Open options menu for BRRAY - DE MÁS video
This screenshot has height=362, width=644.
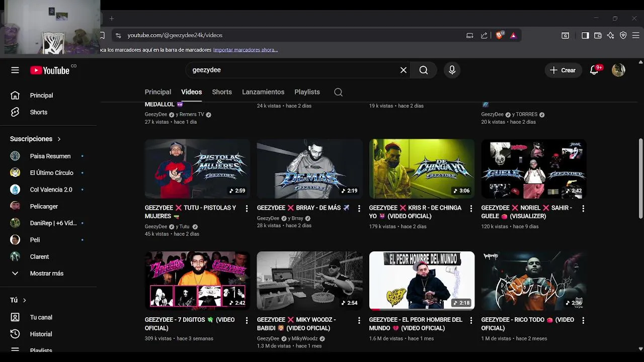tap(359, 208)
